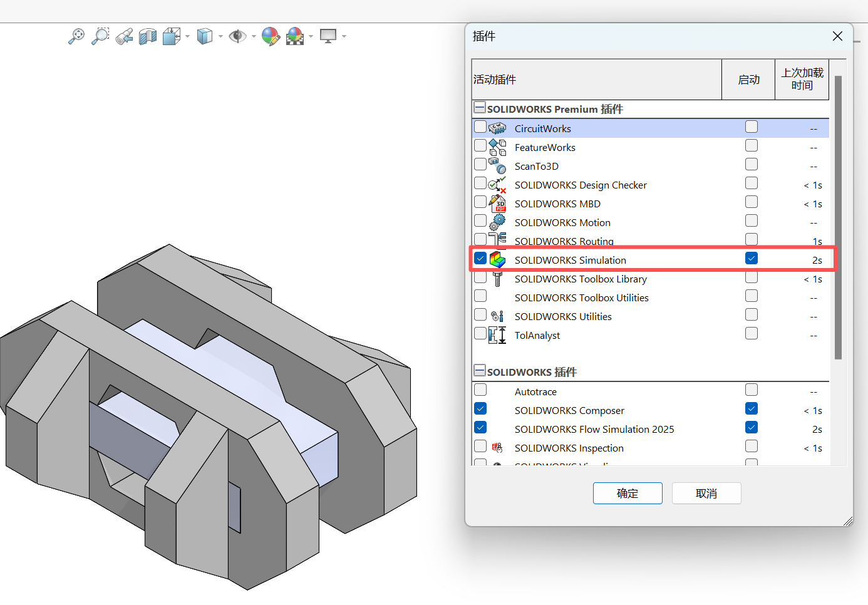Collapse the SOLIDWORKS Premium 插件 group
The image size is (868, 605).
pyautogui.click(x=480, y=108)
